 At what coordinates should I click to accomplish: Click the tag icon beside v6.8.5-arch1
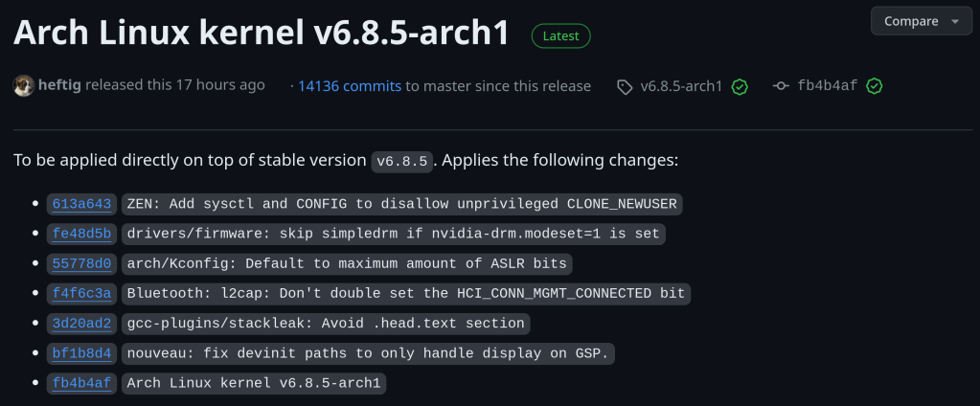click(x=625, y=86)
